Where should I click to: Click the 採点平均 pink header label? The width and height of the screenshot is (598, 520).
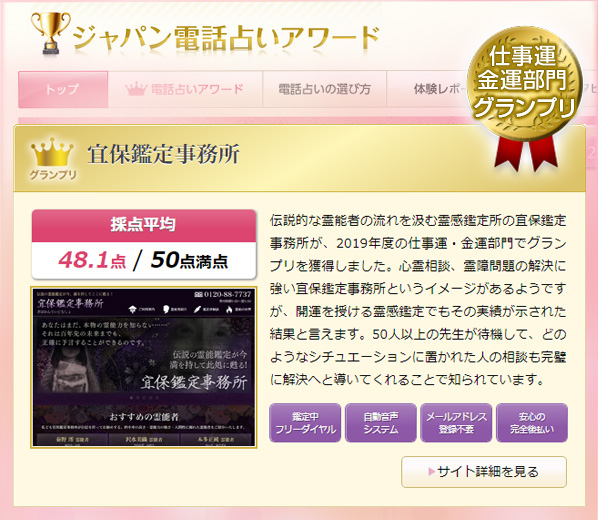(143, 225)
